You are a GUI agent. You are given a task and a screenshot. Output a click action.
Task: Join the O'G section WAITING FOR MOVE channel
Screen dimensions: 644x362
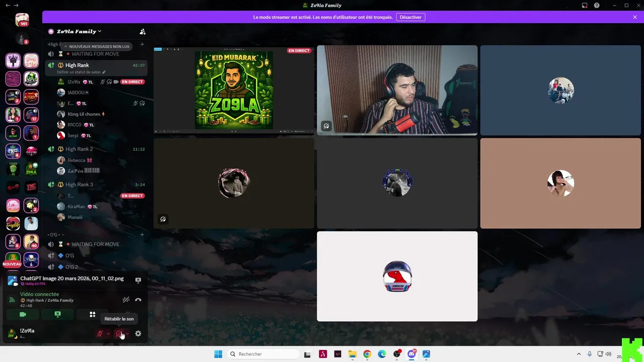(95, 244)
